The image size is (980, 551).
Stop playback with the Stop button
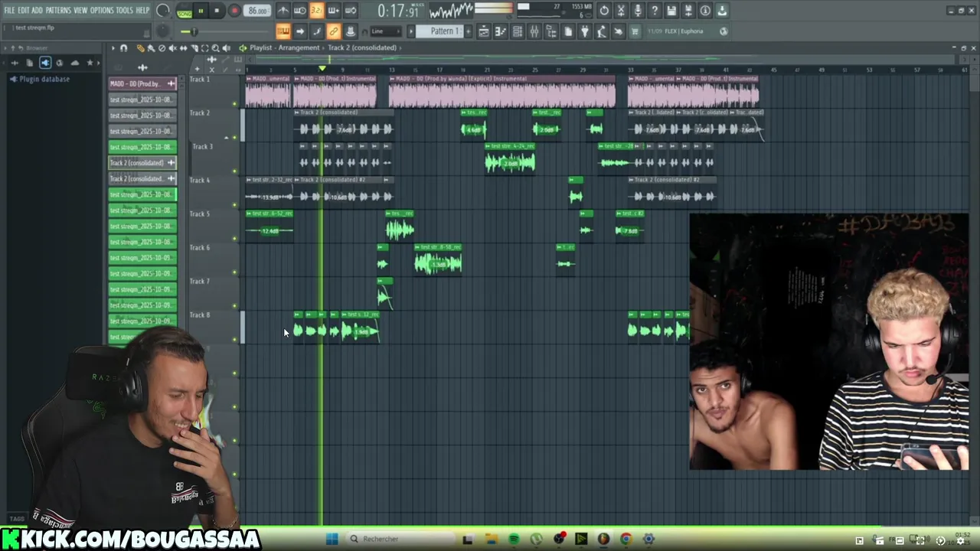pyautogui.click(x=217, y=11)
